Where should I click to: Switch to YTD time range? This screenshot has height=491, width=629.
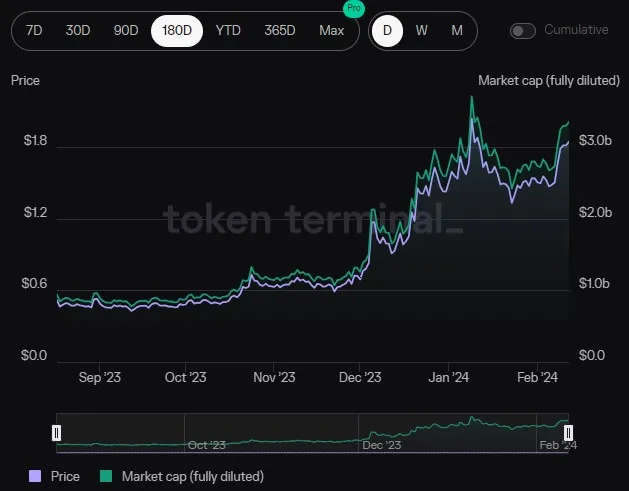pos(228,30)
